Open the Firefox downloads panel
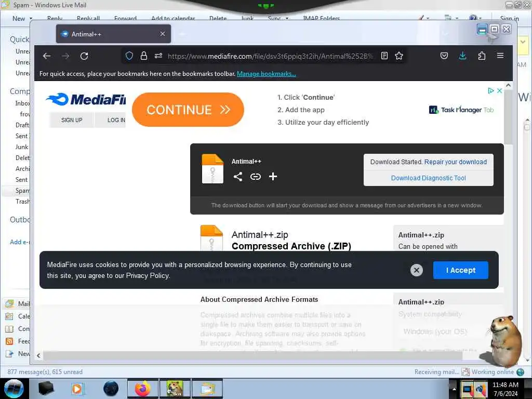This screenshot has height=399, width=532. click(462, 56)
